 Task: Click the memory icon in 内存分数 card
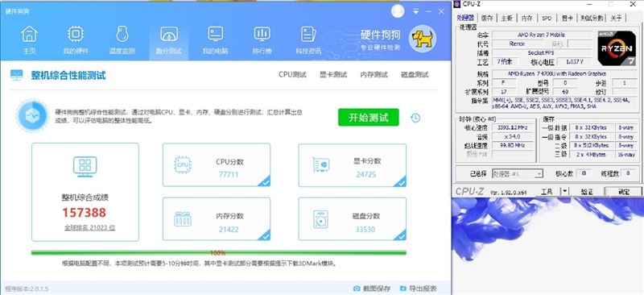click(x=183, y=219)
